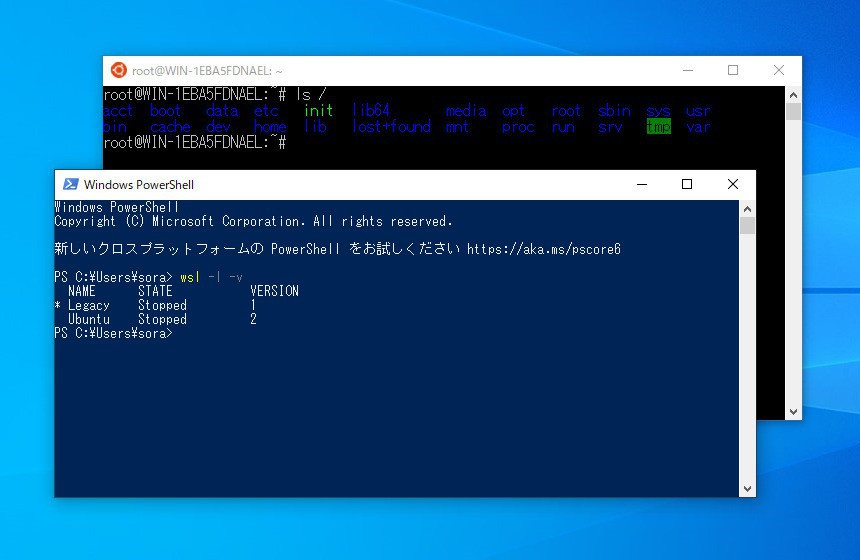This screenshot has width=860, height=560.
Task: Click the 'var' directory entry
Action: tap(698, 127)
